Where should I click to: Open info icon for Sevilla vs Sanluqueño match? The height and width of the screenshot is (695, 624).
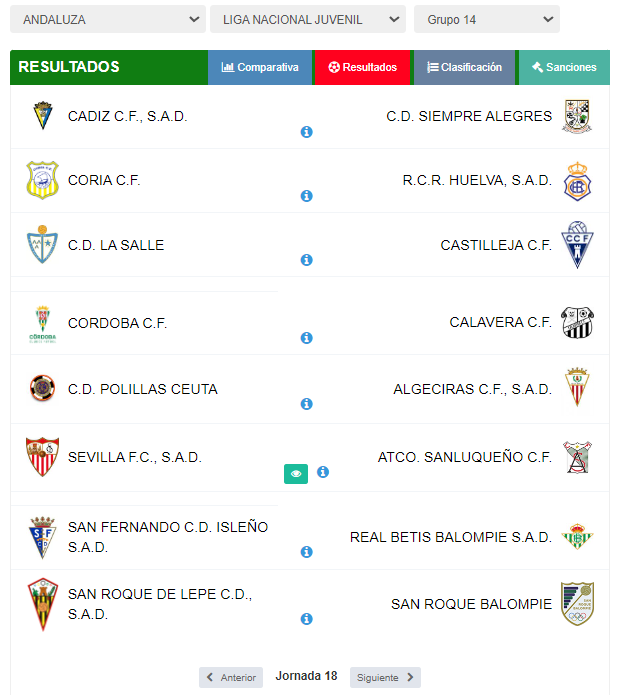point(323,472)
